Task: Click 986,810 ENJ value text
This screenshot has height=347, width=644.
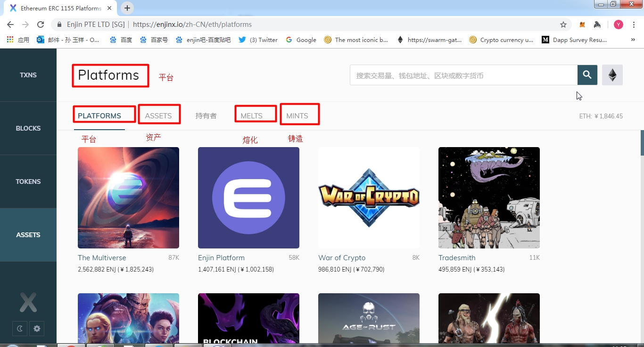Action: point(351,270)
